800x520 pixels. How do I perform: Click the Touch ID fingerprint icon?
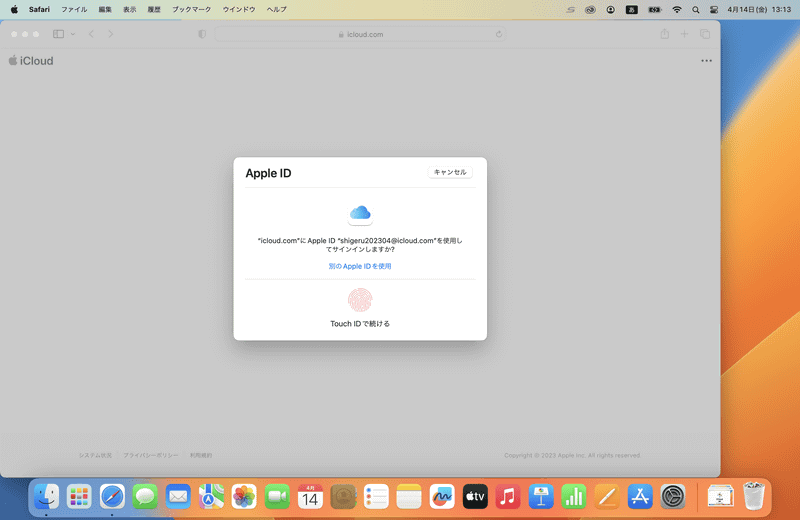pos(360,300)
